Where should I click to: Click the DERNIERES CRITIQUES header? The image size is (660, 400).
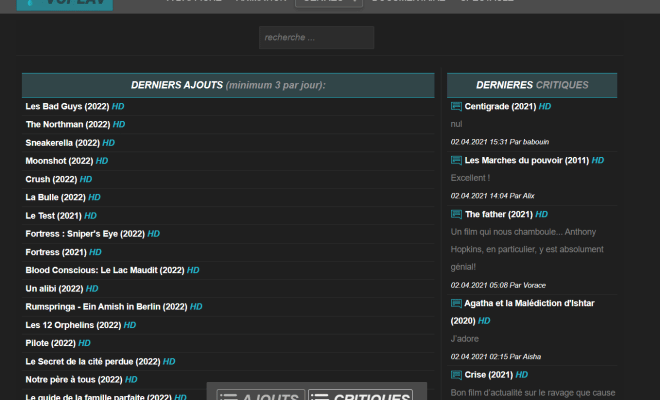(x=532, y=85)
